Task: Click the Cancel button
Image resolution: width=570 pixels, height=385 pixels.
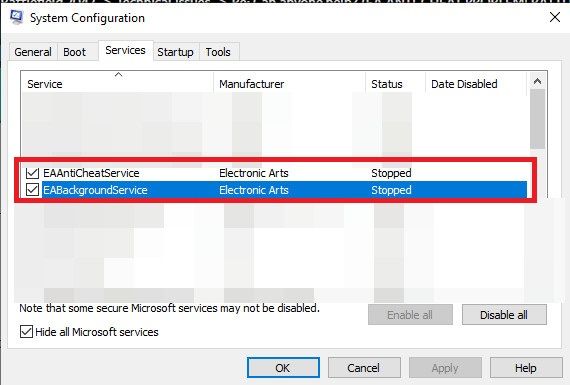Action: click(x=364, y=368)
